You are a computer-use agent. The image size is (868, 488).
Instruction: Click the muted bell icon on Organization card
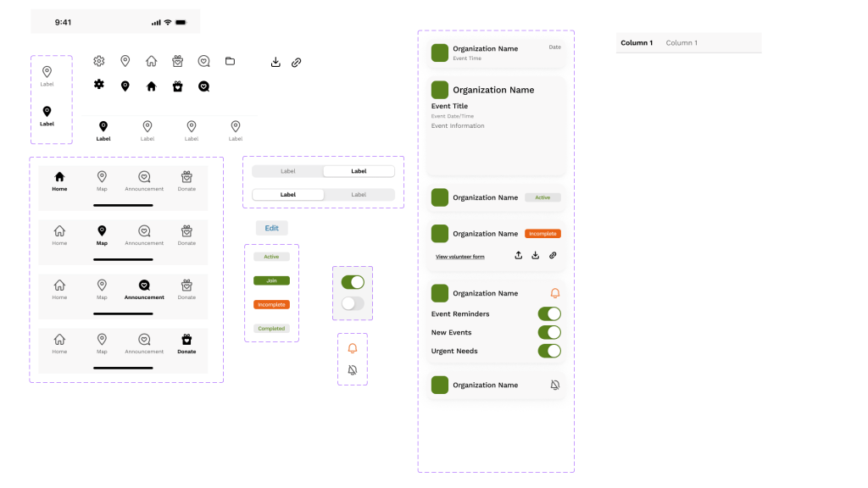pyautogui.click(x=554, y=385)
